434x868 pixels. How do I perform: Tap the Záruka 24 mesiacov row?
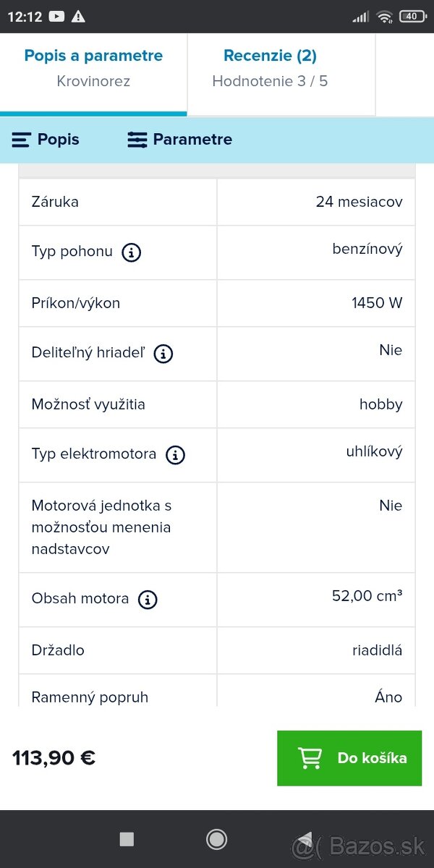point(217,202)
